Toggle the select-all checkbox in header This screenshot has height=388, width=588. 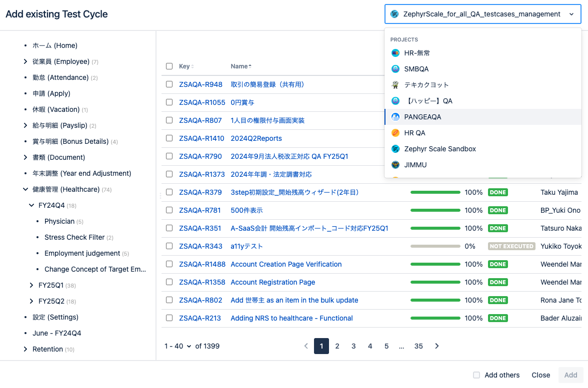pyautogui.click(x=169, y=66)
